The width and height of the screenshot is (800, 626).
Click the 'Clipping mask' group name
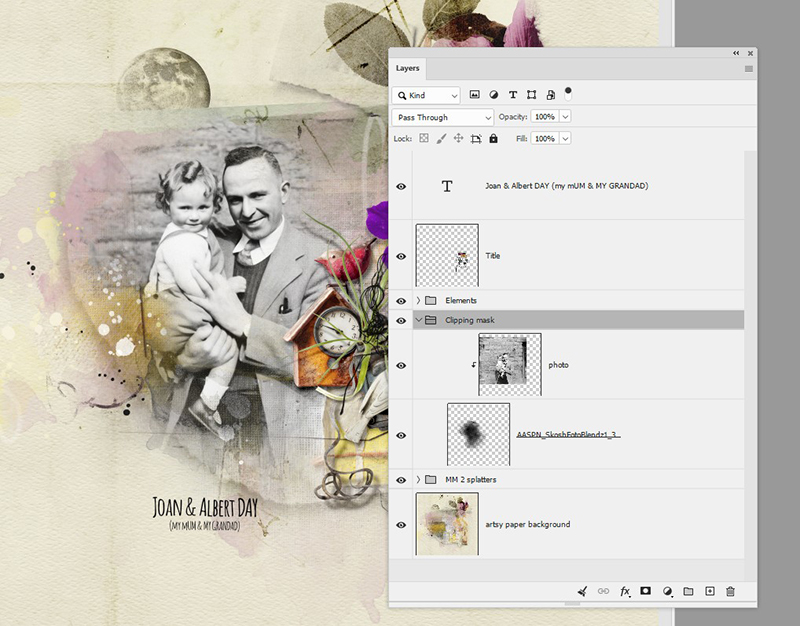[x=469, y=320]
